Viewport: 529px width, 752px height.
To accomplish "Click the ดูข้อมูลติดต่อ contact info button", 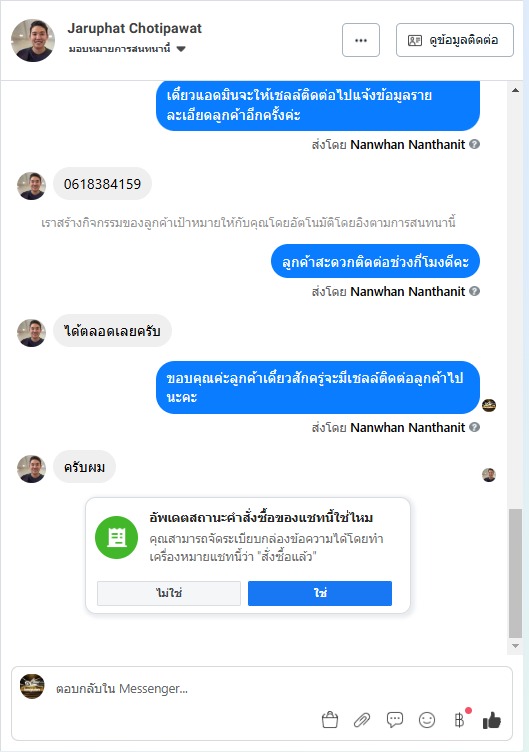I will (455, 40).
